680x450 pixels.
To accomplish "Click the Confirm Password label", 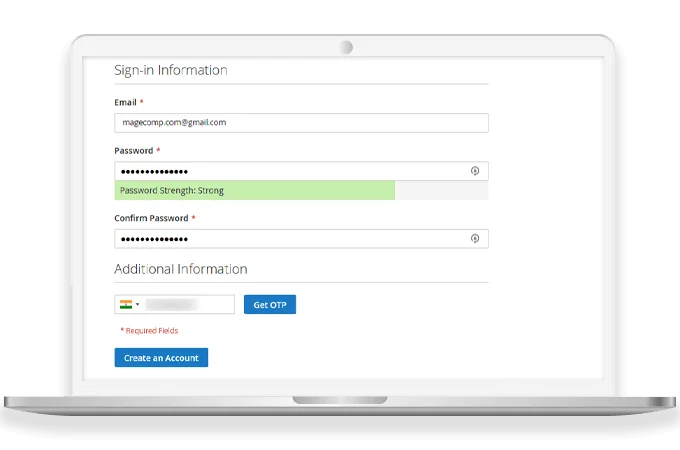I will pos(151,218).
